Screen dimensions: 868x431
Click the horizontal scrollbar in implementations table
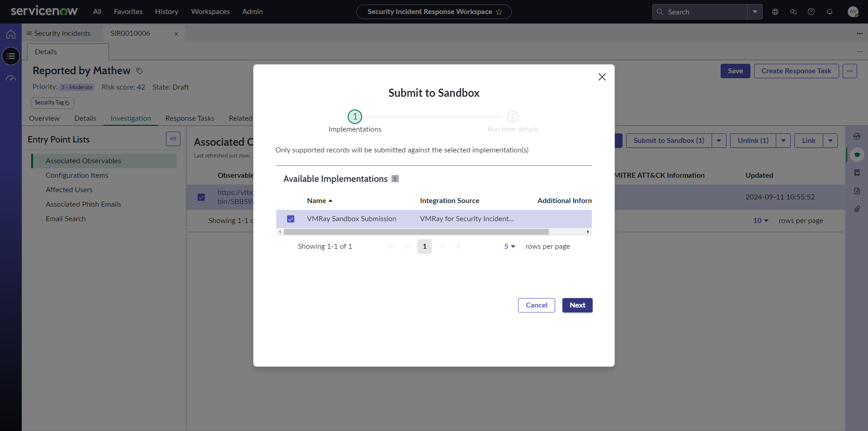tap(416, 232)
